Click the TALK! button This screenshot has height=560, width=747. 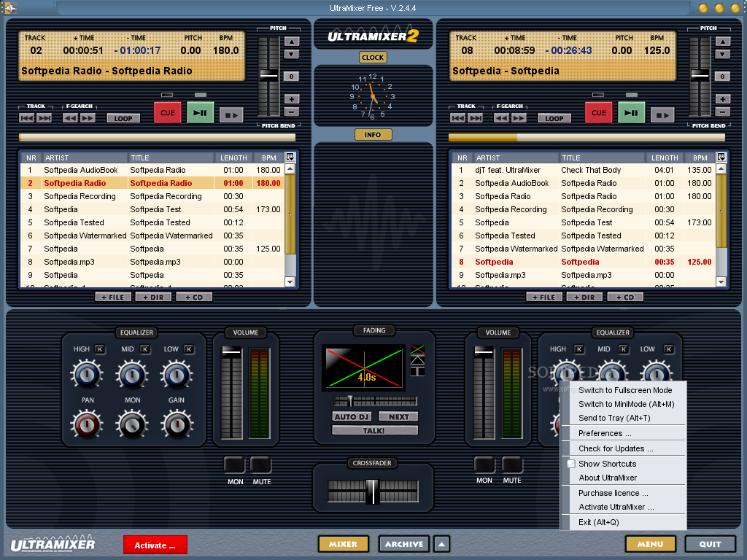pos(374,430)
